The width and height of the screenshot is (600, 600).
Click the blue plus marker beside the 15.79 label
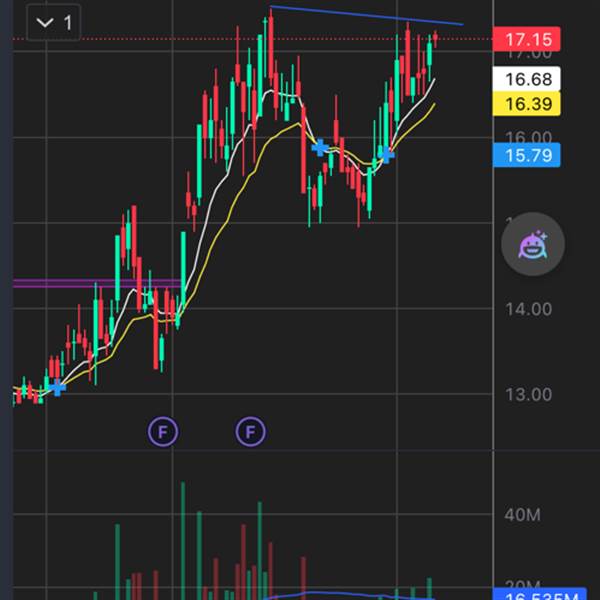click(386, 155)
